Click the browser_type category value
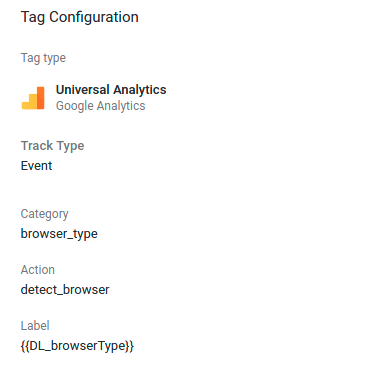The height and width of the screenshot is (370, 387). [59, 234]
